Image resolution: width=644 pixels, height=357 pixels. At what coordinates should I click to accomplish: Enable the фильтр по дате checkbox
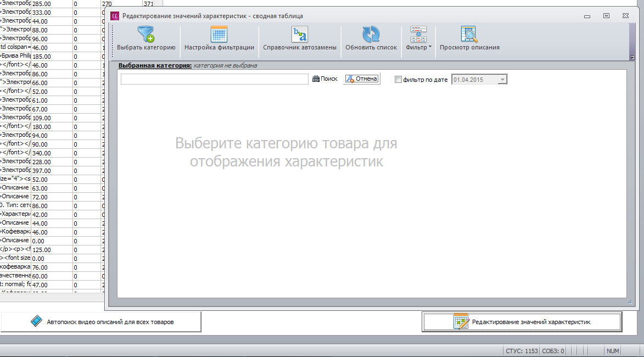point(398,79)
